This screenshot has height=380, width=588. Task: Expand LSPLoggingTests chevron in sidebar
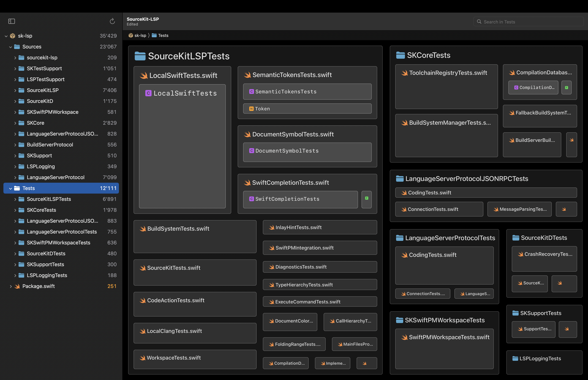click(15, 275)
